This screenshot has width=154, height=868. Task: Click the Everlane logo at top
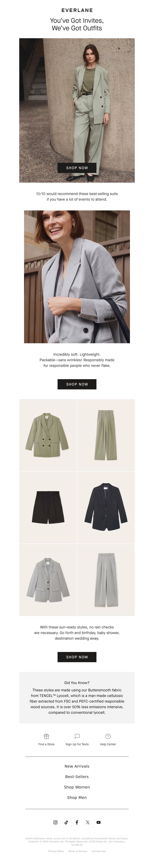click(x=77, y=10)
